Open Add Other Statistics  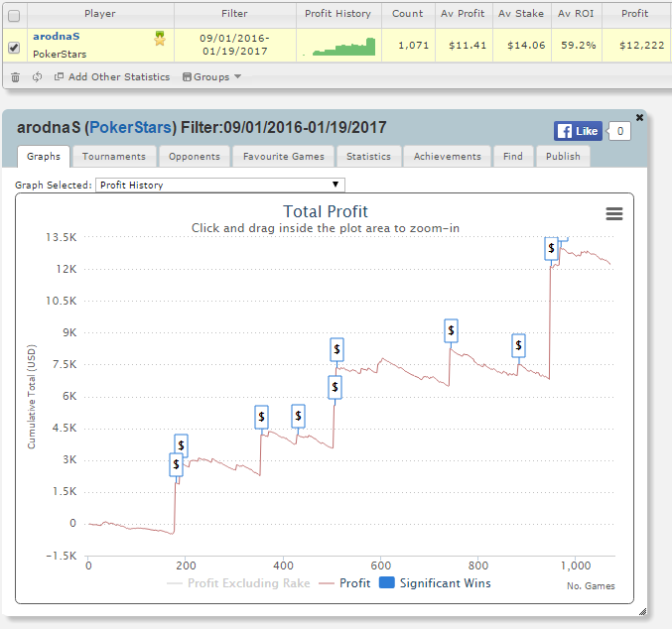112,77
